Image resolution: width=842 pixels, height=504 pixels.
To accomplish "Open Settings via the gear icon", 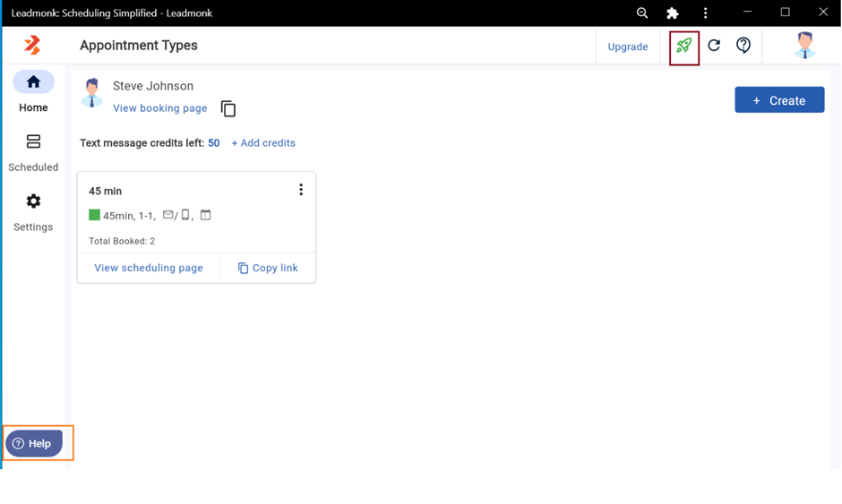I will tap(33, 201).
